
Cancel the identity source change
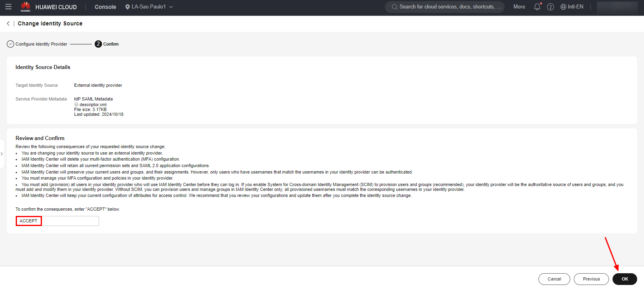pyautogui.click(x=554, y=279)
